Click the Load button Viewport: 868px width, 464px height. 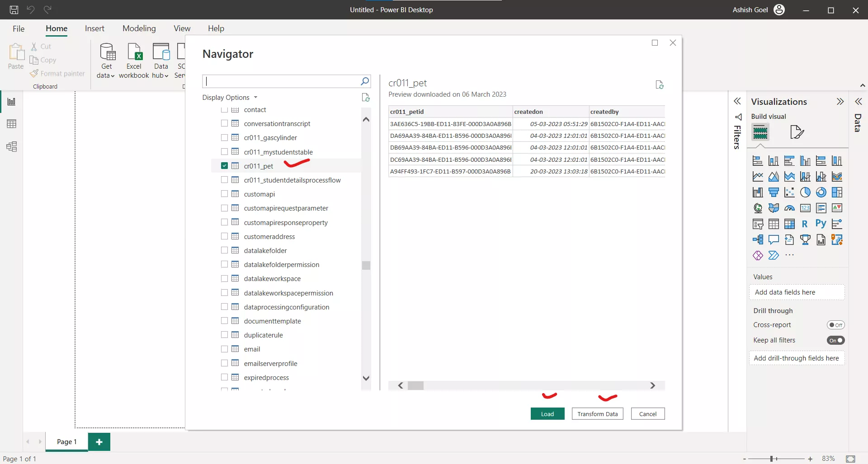click(547, 413)
